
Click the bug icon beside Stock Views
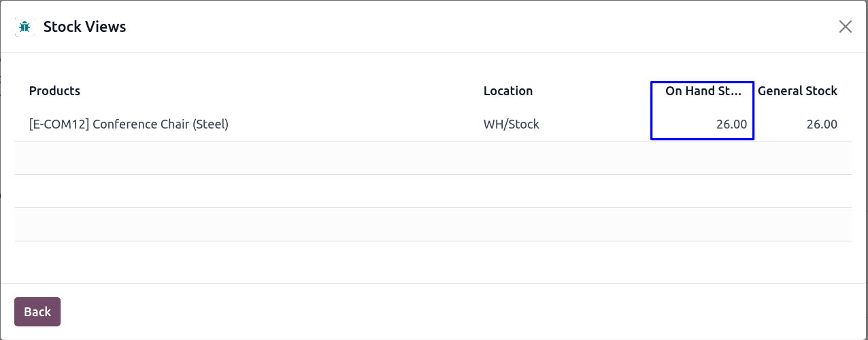click(25, 27)
